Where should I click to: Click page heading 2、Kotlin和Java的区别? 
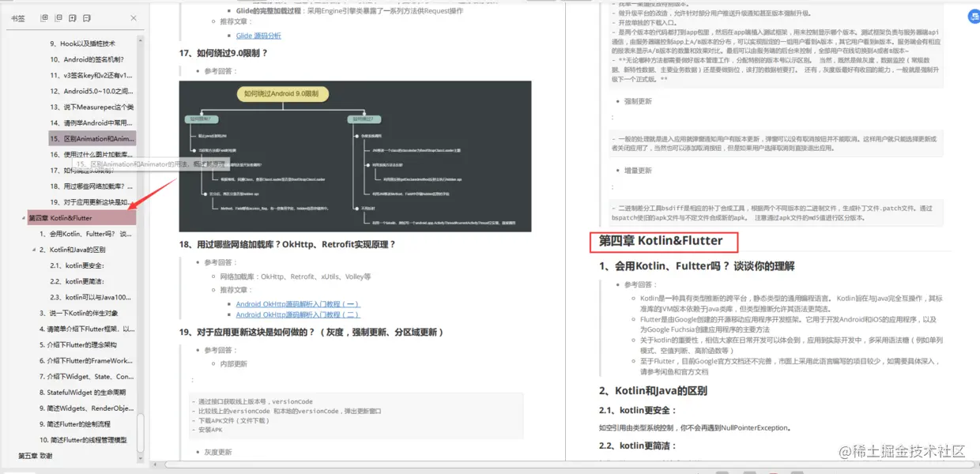[x=653, y=390]
